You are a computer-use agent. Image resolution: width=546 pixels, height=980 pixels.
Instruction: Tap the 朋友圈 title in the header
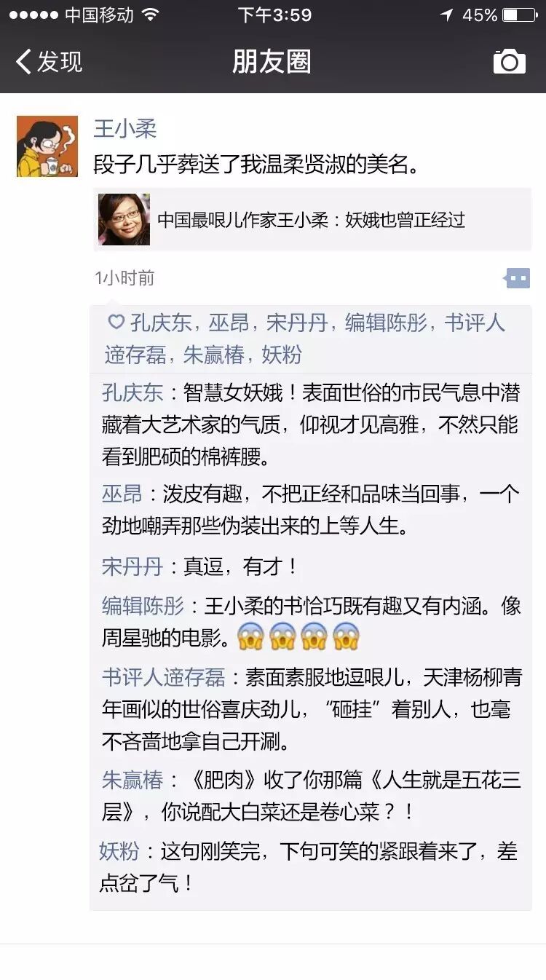(x=272, y=62)
